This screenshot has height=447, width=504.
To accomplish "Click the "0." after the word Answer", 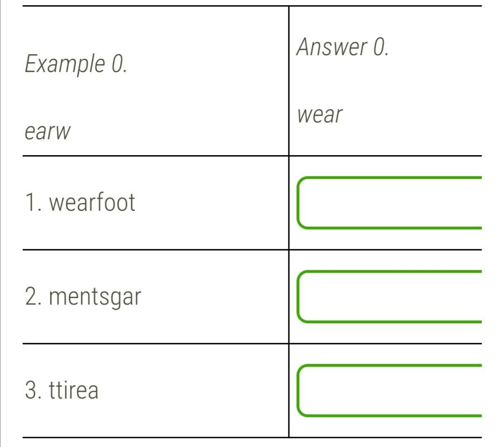I will pos(380,47).
